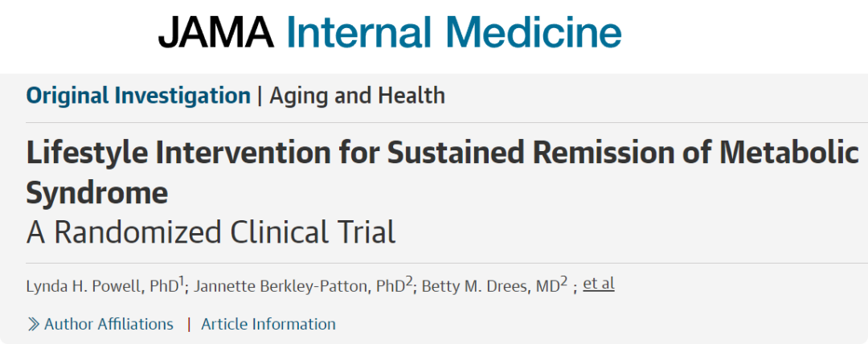Screen dimensions: 868x344
Task: Open the Original Investigation category link
Action: [138, 96]
